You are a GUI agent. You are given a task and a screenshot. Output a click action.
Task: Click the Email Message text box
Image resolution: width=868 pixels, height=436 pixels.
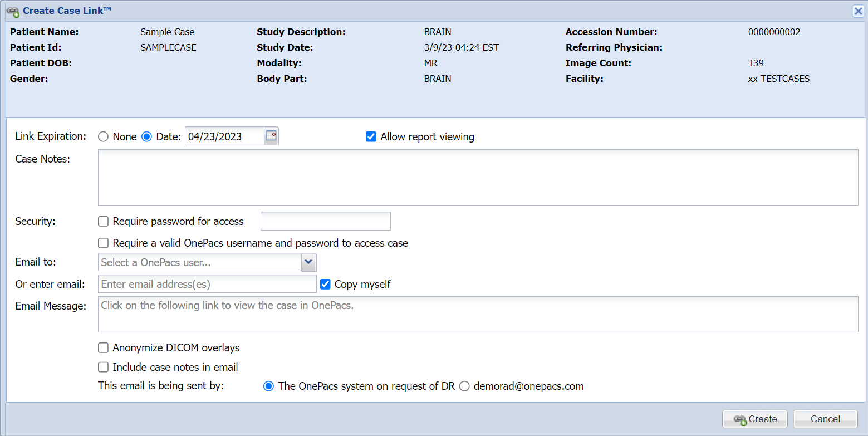(x=478, y=315)
